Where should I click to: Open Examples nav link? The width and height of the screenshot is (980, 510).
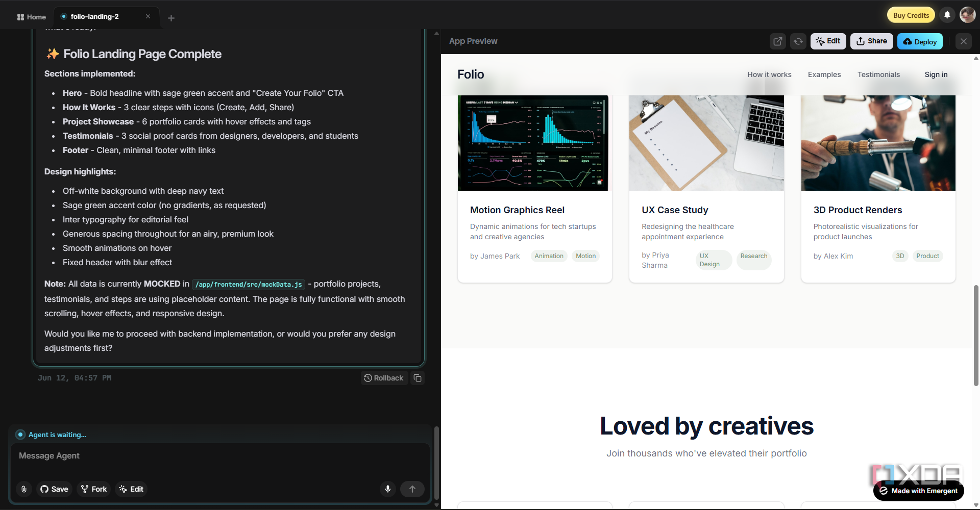(x=824, y=74)
